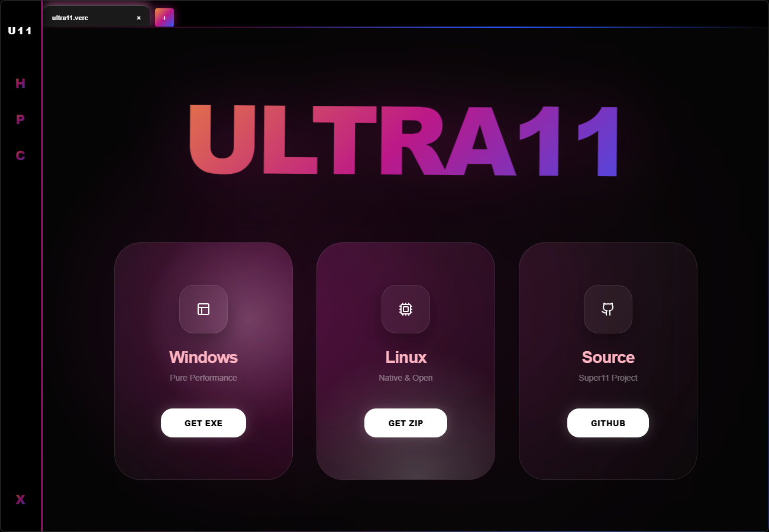
Task: Click the GET ZIP button
Action: pos(406,423)
